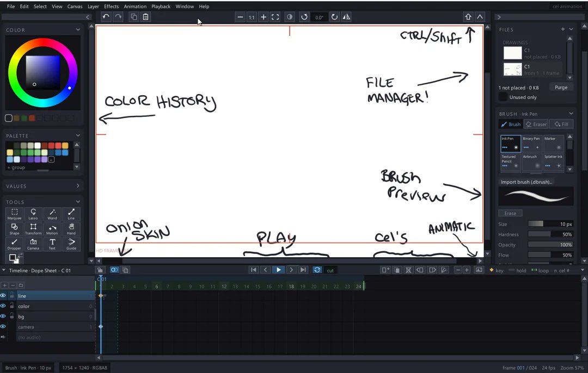
Task: Click the brush Size slider
Action: pyautogui.click(x=550, y=224)
